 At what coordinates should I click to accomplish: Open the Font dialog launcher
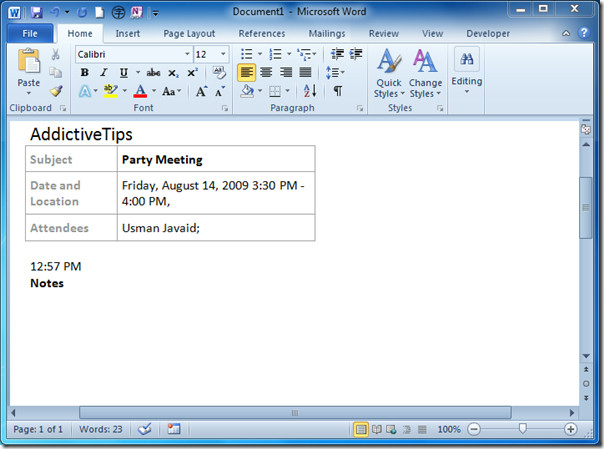(x=225, y=109)
